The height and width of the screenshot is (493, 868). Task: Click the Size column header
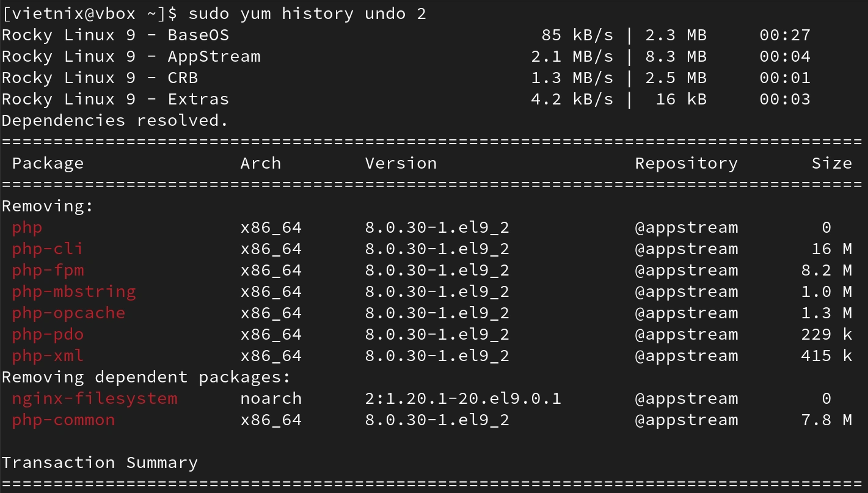[x=831, y=164]
